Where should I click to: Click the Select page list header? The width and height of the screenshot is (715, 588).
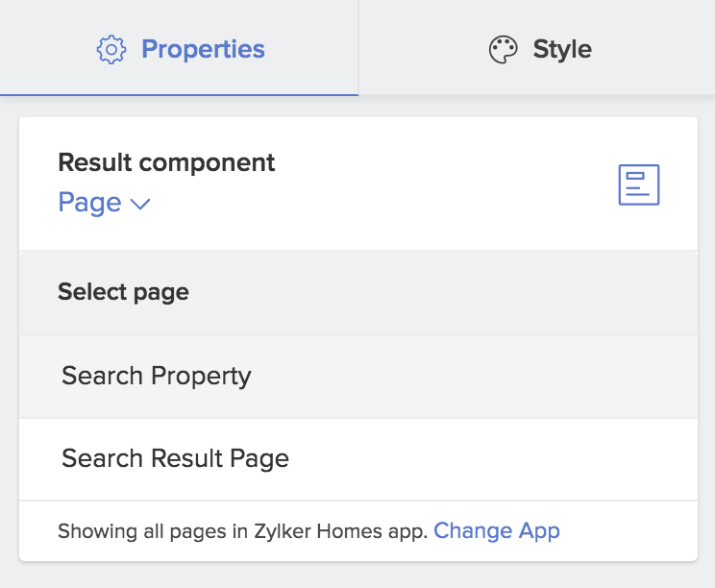[123, 292]
